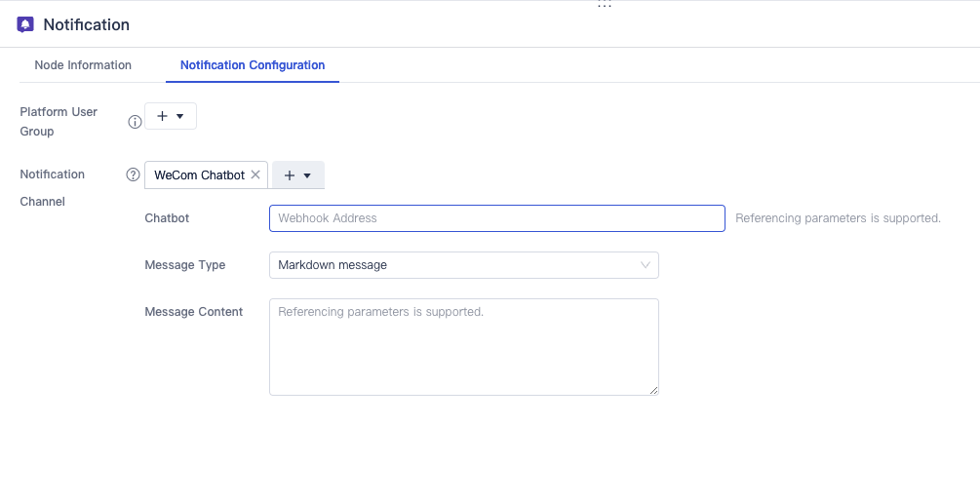Image resolution: width=980 pixels, height=503 pixels.
Task: Click the purple Notification bell icon
Action: [25, 24]
